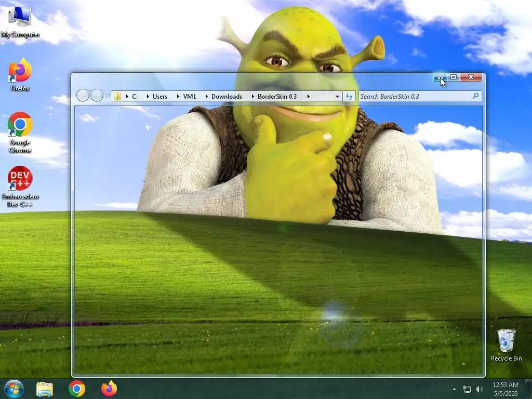Select BorderSkin 0.3 in the breadcrumb
Image resolution: width=532 pixels, height=399 pixels.
277,96
